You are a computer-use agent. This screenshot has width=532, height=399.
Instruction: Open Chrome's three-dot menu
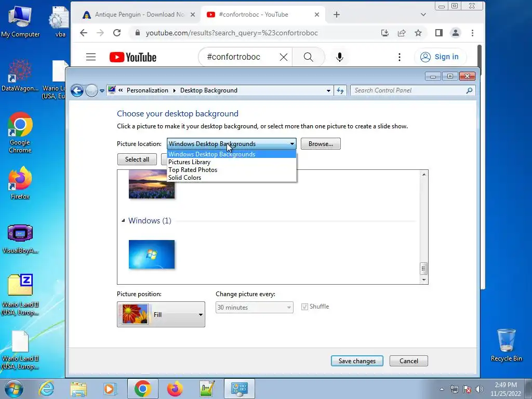tap(472, 33)
